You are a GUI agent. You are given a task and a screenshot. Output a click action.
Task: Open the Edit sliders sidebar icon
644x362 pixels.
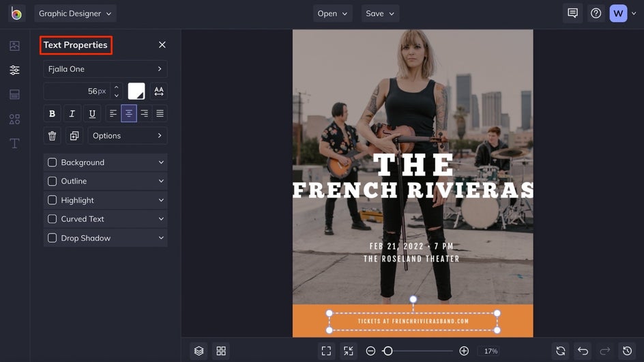coord(15,70)
